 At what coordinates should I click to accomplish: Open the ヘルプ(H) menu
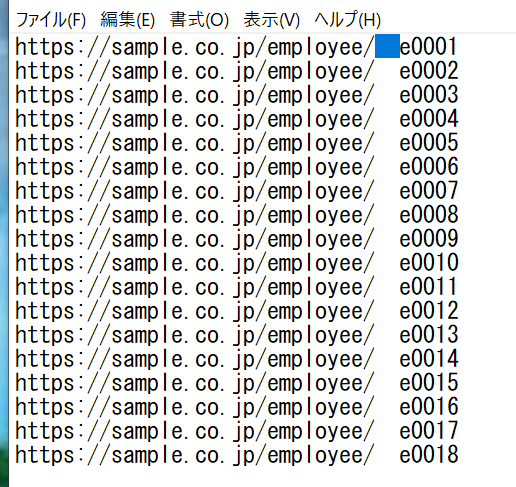(x=348, y=20)
